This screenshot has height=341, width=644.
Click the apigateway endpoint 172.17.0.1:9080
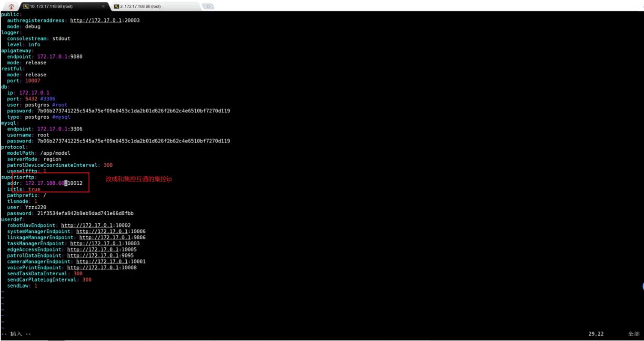pyautogui.click(x=60, y=57)
